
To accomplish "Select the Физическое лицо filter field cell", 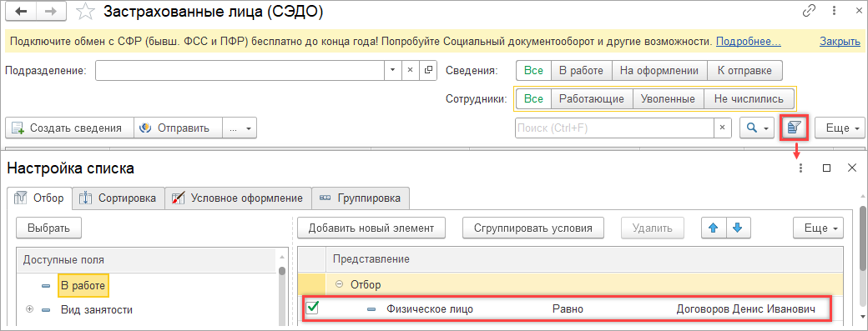I will (430, 310).
